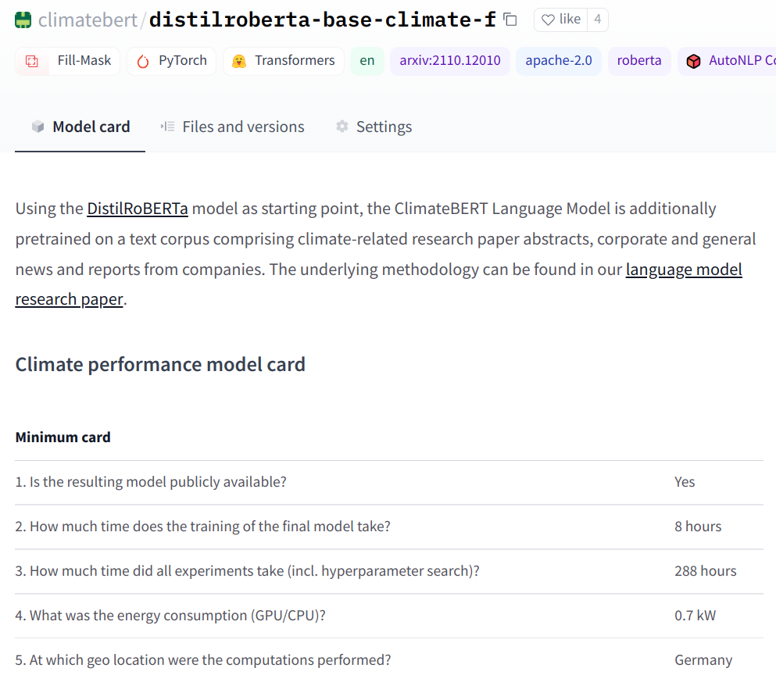Click the Transformers hugging face emoji icon

[x=239, y=61]
